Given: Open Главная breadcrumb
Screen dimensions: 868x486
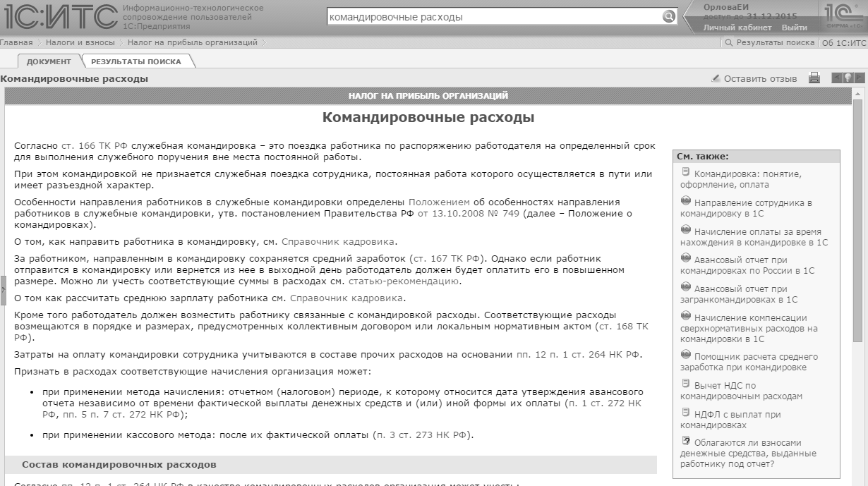Looking at the screenshot, I should point(16,42).
